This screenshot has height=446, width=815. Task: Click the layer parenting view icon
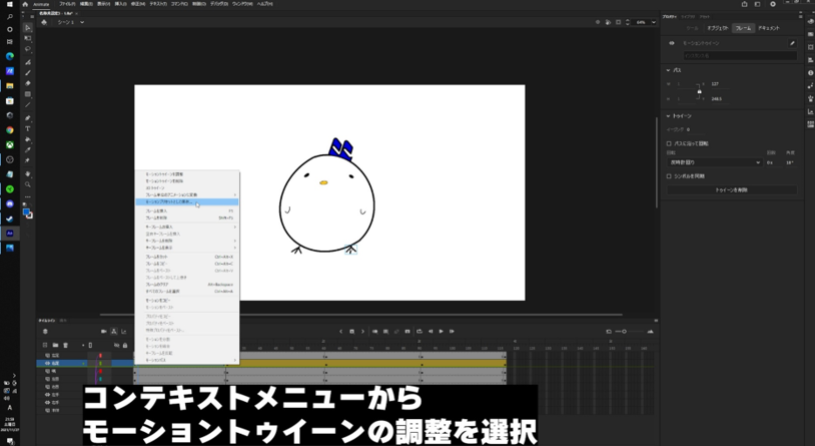pyautogui.click(x=114, y=331)
